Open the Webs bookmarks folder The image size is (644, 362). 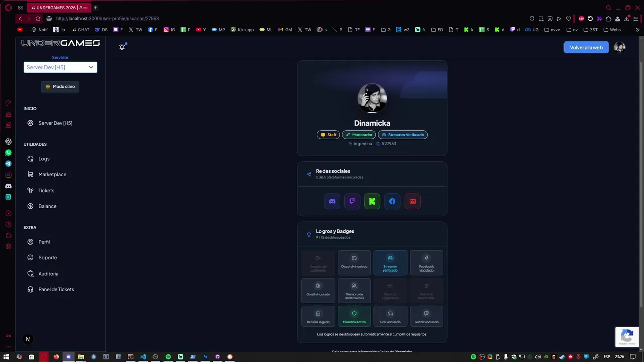point(612,30)
